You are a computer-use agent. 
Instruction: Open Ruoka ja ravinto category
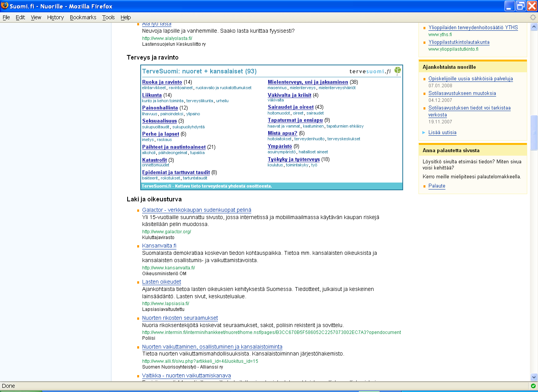coord(162,82)
